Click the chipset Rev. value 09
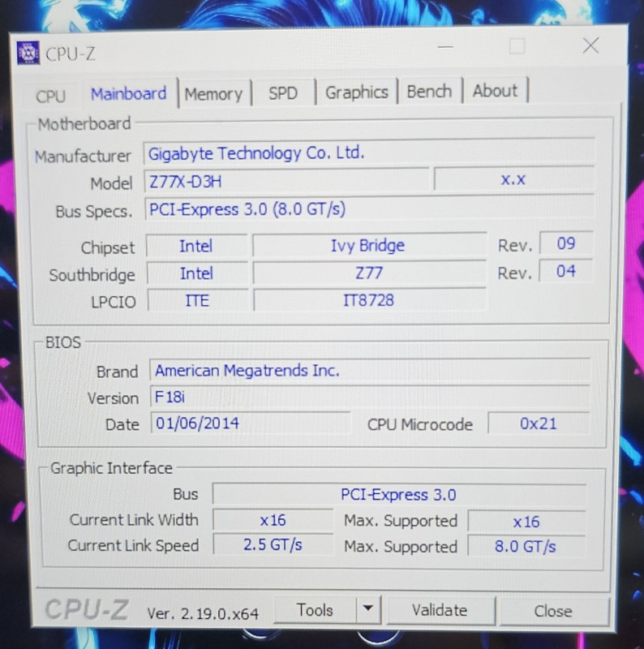This screenshot has width=644, height=649. click(566, 243)
